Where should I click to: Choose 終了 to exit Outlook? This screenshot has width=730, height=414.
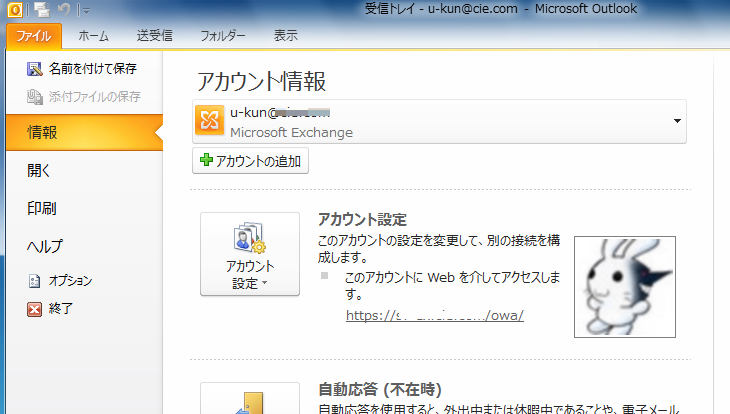(x=61, y=309)
